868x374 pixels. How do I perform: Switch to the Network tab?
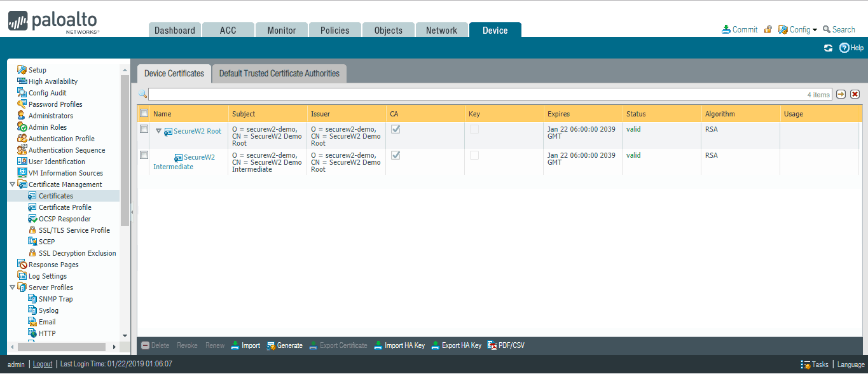point(442,30)
